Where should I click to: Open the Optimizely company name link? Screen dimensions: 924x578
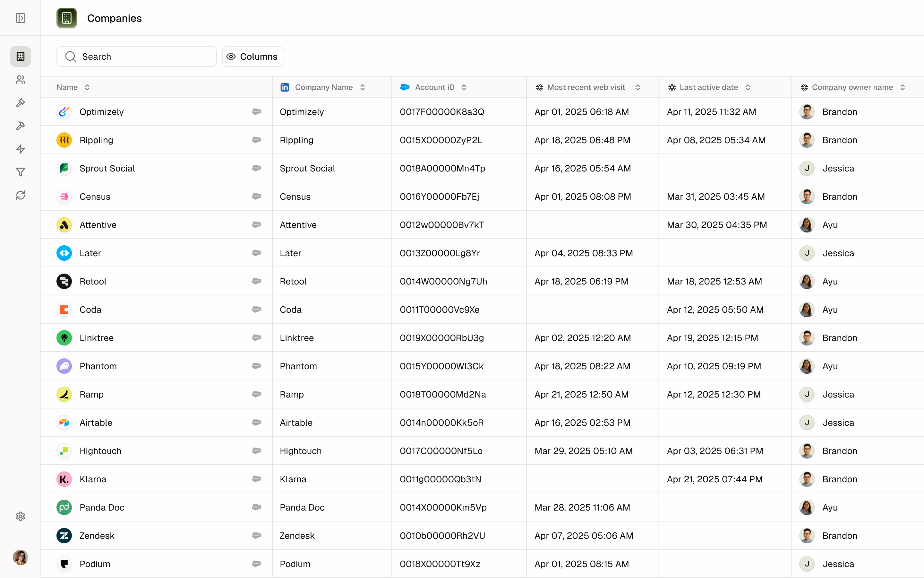(102, 112)
